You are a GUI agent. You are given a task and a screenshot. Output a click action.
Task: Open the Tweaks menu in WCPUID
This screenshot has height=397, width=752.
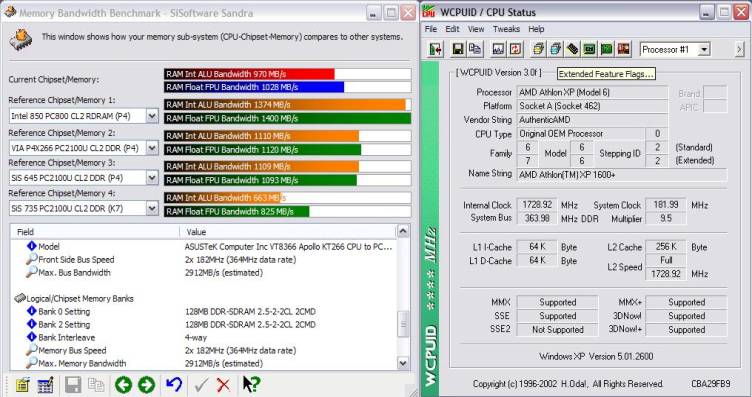point(506,29)
